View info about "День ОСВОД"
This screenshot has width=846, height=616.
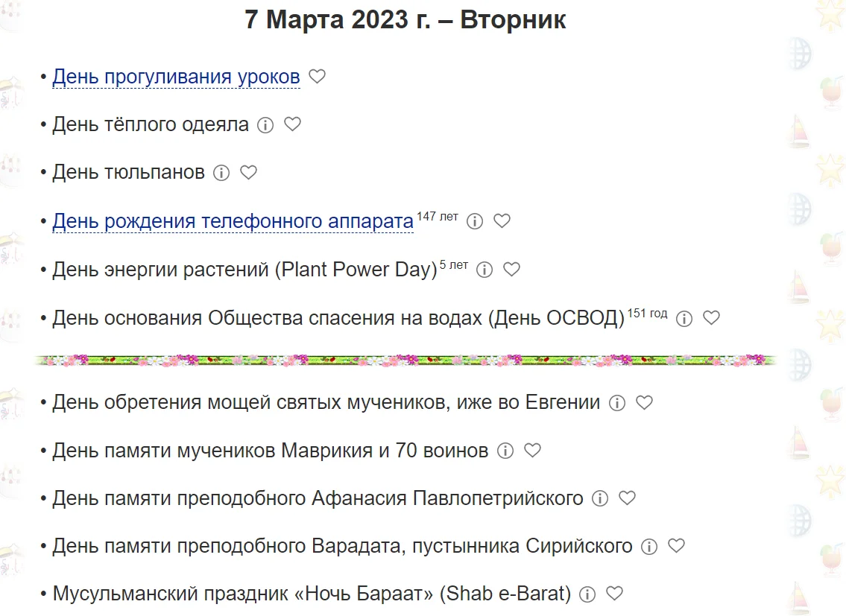[684, 318]
